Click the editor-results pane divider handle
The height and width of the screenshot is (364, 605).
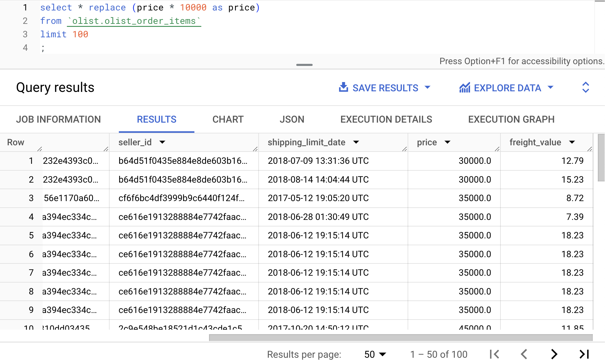point(304,65)
